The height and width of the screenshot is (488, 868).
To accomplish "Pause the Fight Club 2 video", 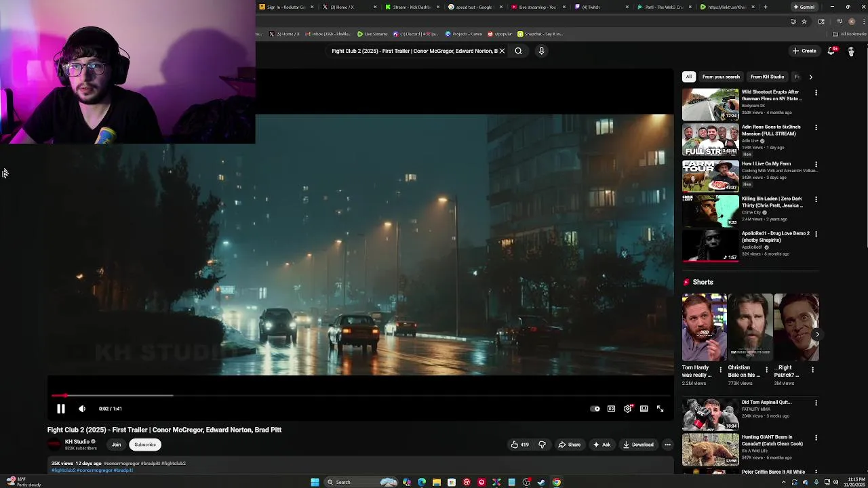I will [60, 409].
